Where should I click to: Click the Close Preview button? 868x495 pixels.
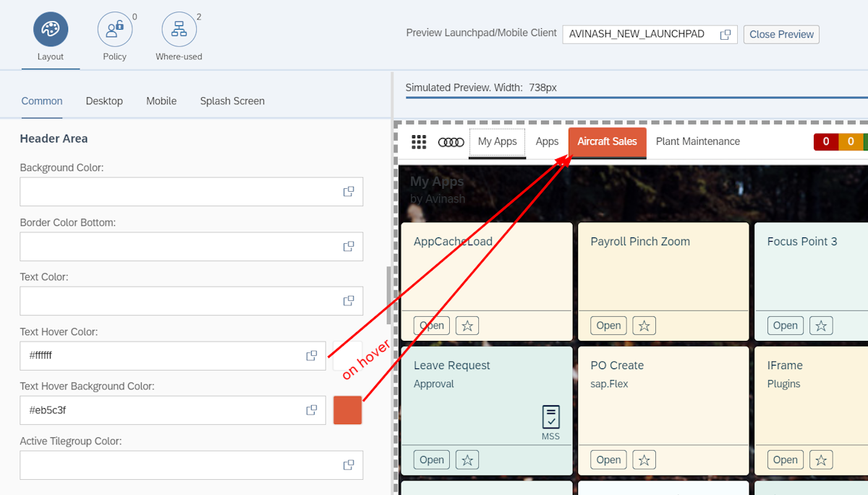click(781, 35)
